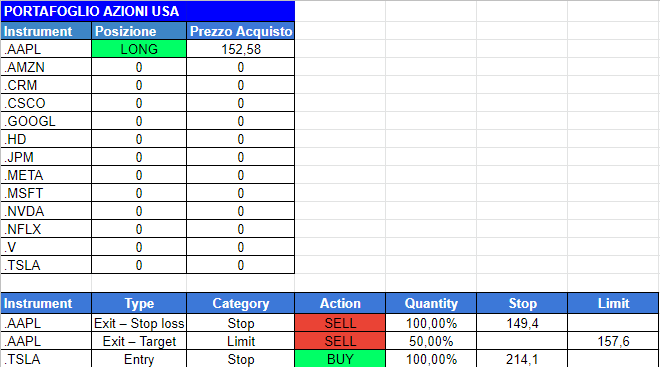Select the Action column header
This screenshot has height=367, width=660.
tap(340, 303)
